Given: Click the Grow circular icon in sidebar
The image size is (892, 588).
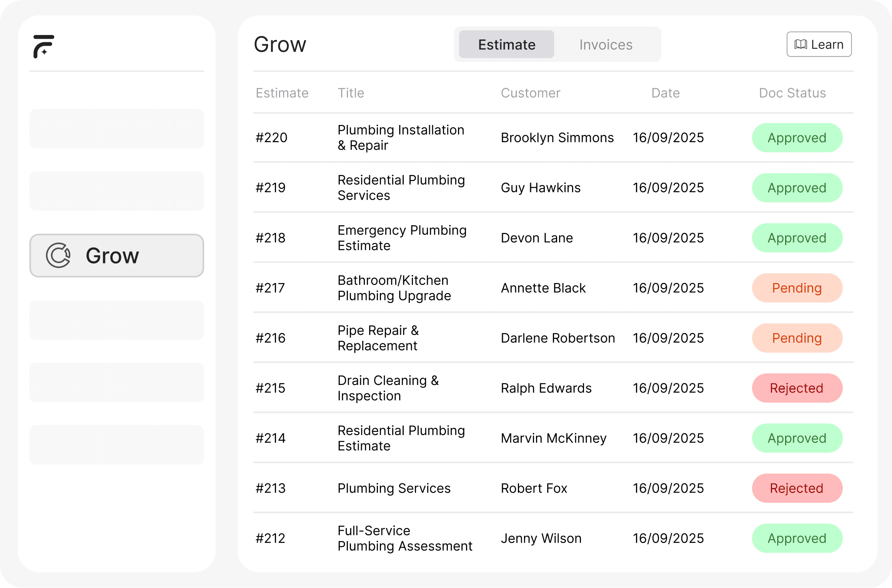Looking at the screenshot, I should [58, 255].
